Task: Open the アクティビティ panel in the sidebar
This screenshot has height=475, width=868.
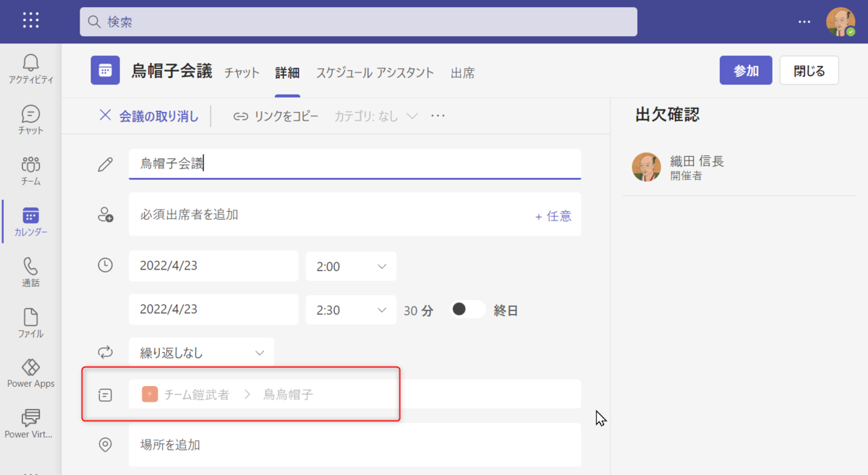Action: point(30,68)
